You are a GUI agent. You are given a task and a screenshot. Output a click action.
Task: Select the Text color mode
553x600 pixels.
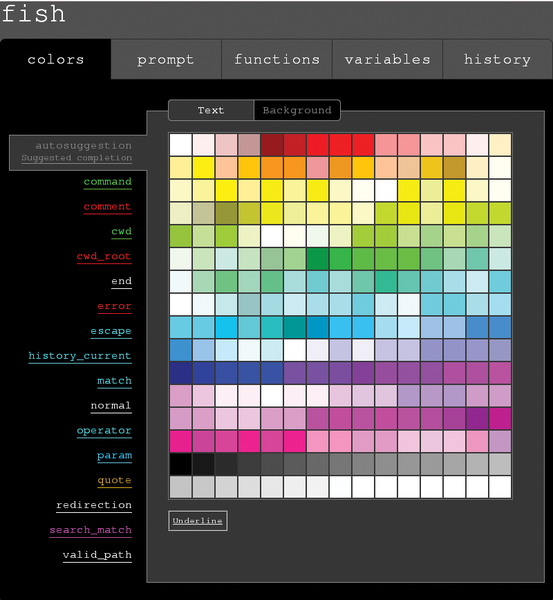(211, 110)
